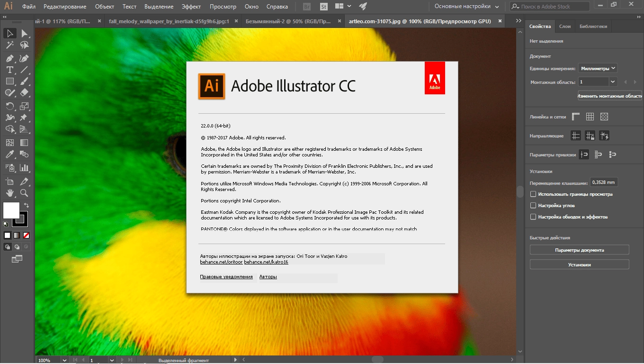
Task: Click Изменить монтажные области button
Action: [x=610, y=96]
